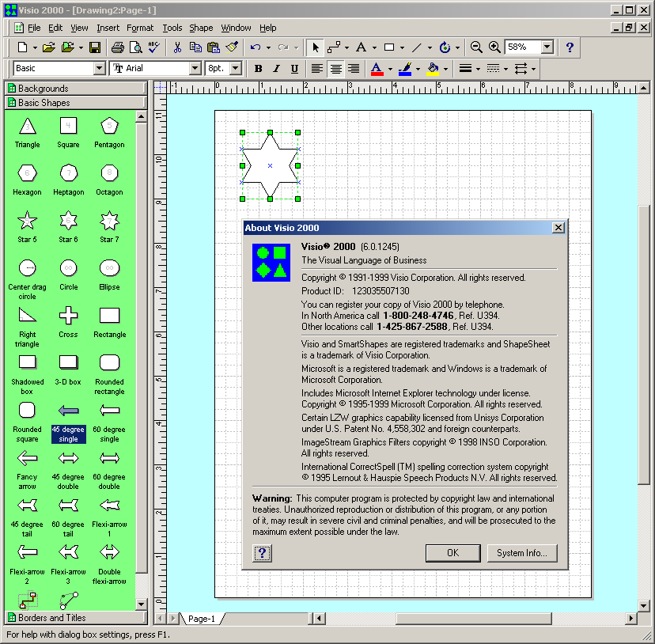Toggle right text alignment
655x644 pixels.
tap(354, 69)
